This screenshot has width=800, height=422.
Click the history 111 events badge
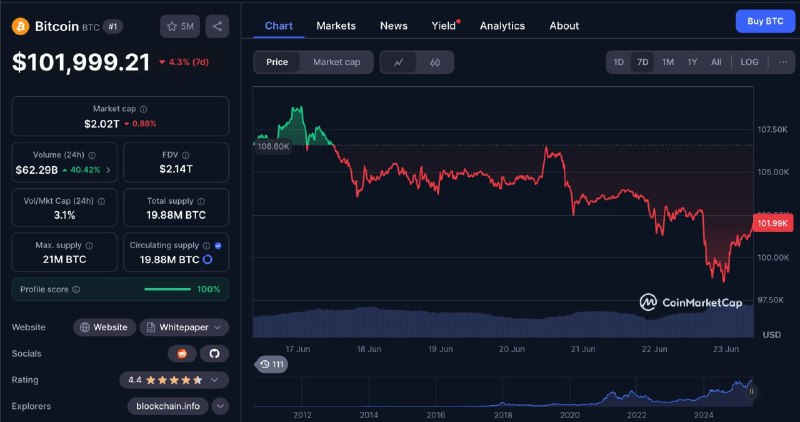coord(271,364)
